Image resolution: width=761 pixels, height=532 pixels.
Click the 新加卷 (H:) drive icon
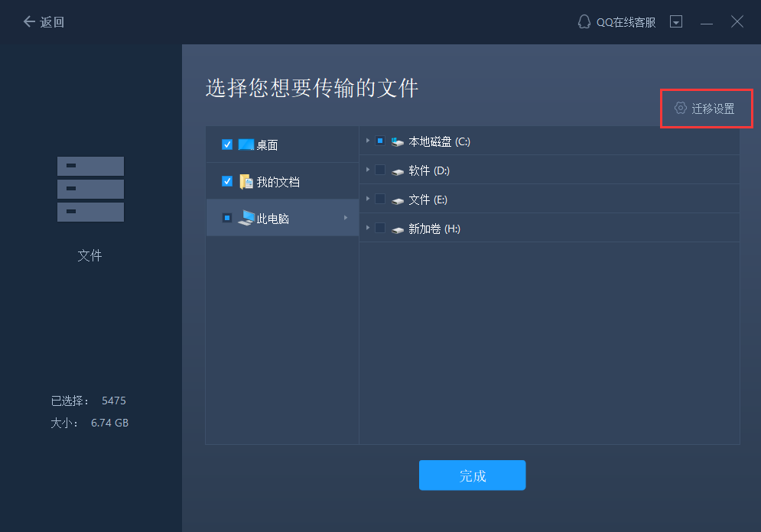[398, 230]
